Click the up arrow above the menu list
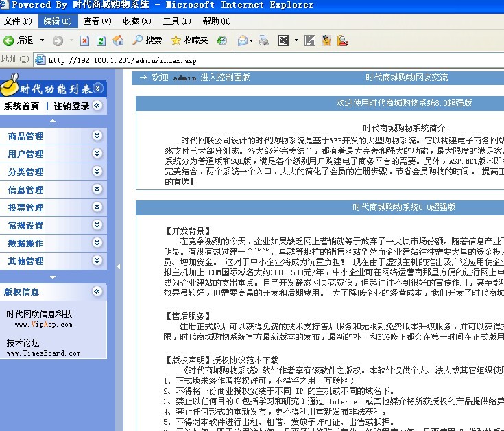This screenshot has height=431, width=504. pos(53,121)
